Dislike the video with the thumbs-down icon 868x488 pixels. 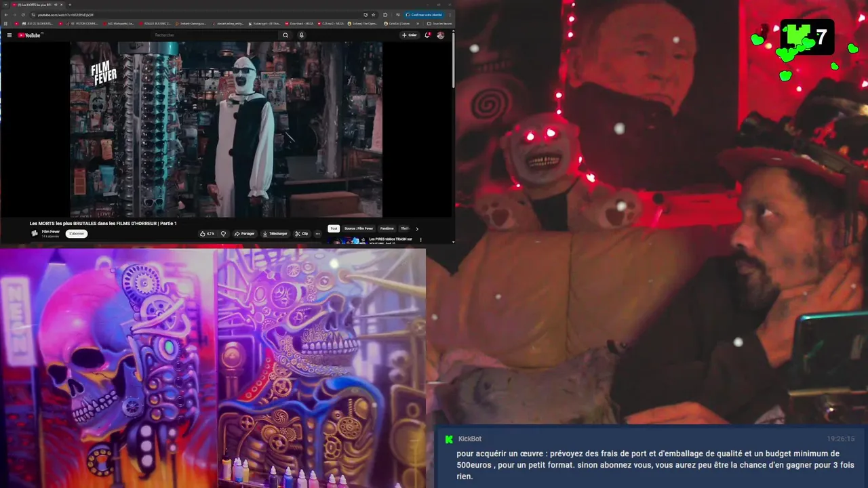click(x=223, y=234)
